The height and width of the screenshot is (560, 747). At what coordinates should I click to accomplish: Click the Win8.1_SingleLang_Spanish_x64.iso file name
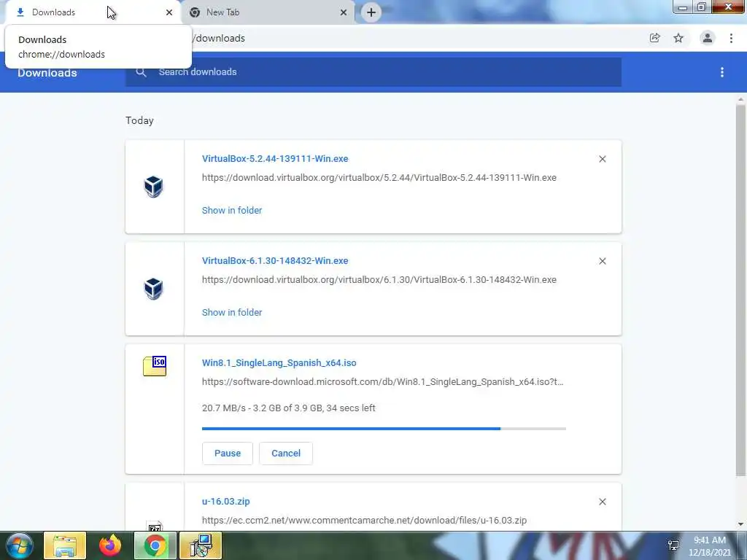tap(279, 363)
